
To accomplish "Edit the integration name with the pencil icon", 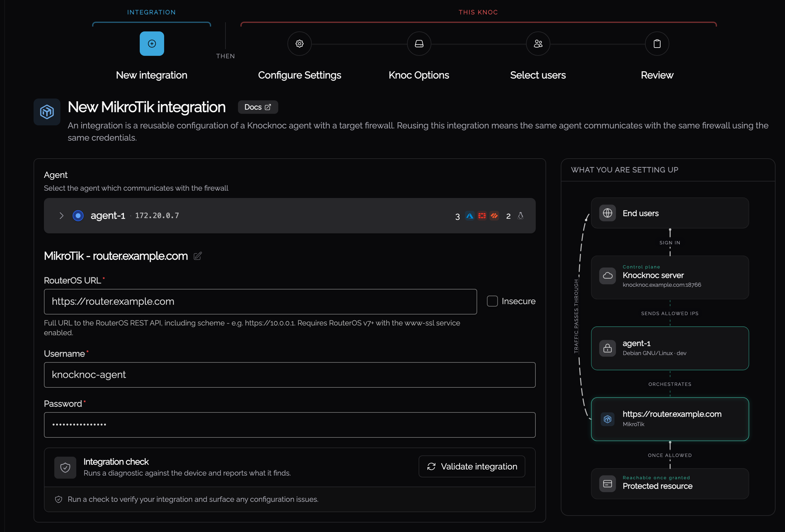I will [x=198, y=256].
